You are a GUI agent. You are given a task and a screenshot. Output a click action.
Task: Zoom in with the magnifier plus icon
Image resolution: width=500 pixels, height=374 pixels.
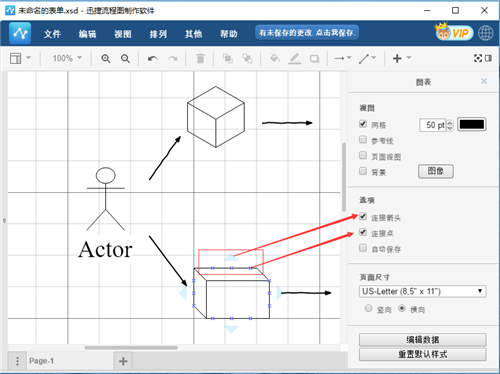coord(106,59)
